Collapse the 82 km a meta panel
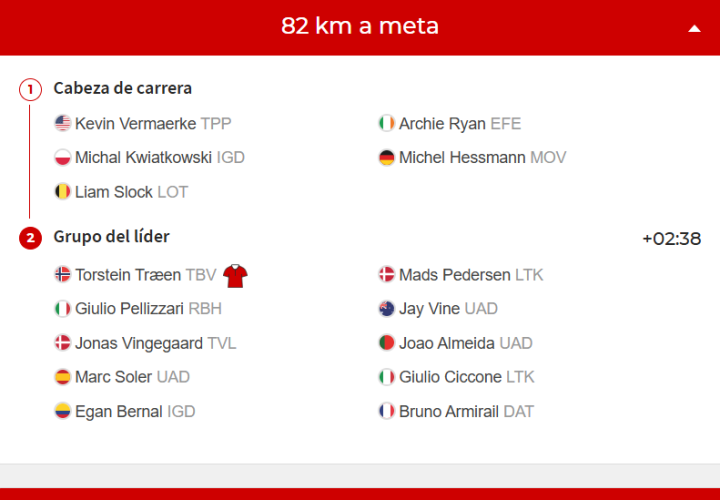 (695, 28)
